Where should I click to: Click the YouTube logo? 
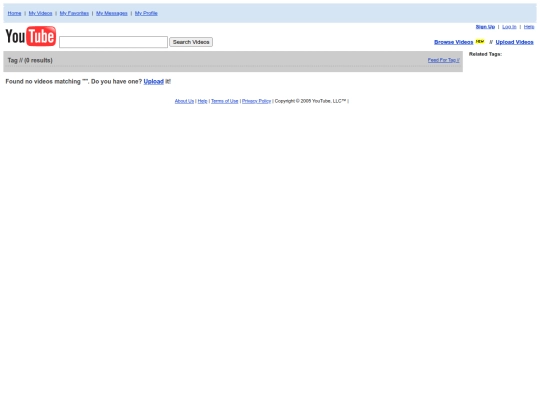click(31, 36)
